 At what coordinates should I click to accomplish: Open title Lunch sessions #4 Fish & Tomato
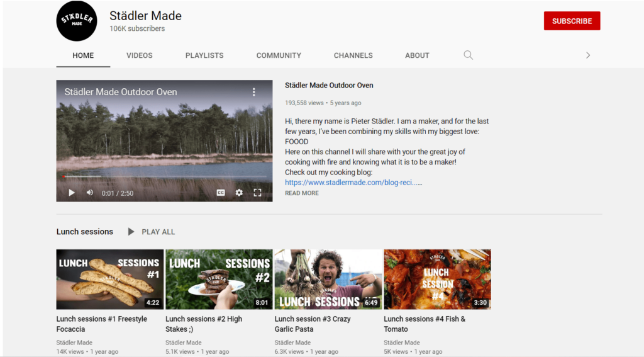pos(425,324)
